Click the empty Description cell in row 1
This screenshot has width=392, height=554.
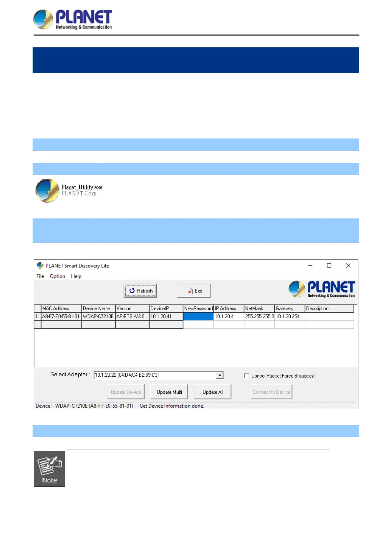pyautogui.click(x=329, y=316)
